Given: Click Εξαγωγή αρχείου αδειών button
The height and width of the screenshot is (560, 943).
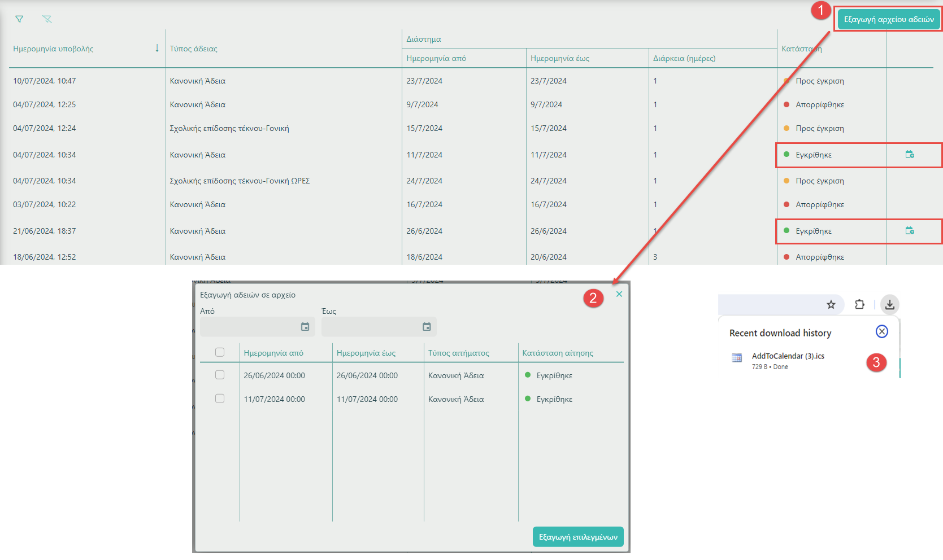Looking at the screenshot, I should pos(889,19).
